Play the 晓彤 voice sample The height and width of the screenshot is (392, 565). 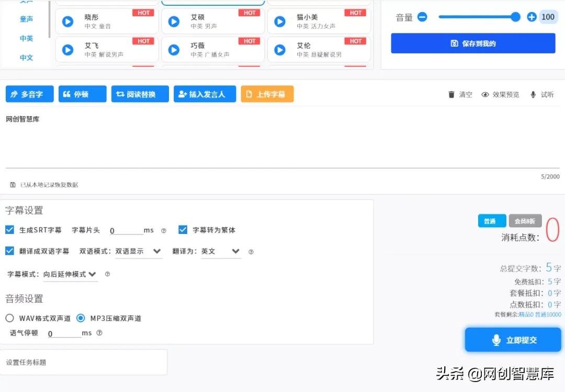coord(67,21)
